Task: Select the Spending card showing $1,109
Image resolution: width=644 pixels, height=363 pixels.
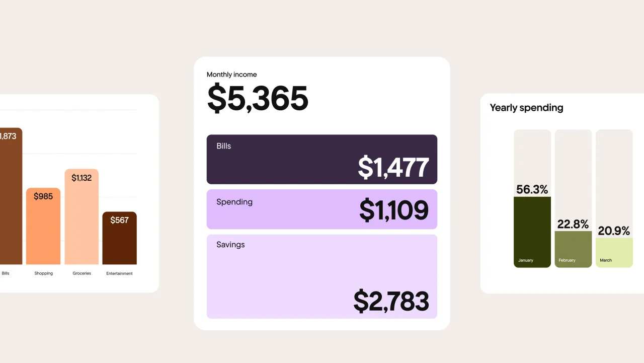Action: 322,209
